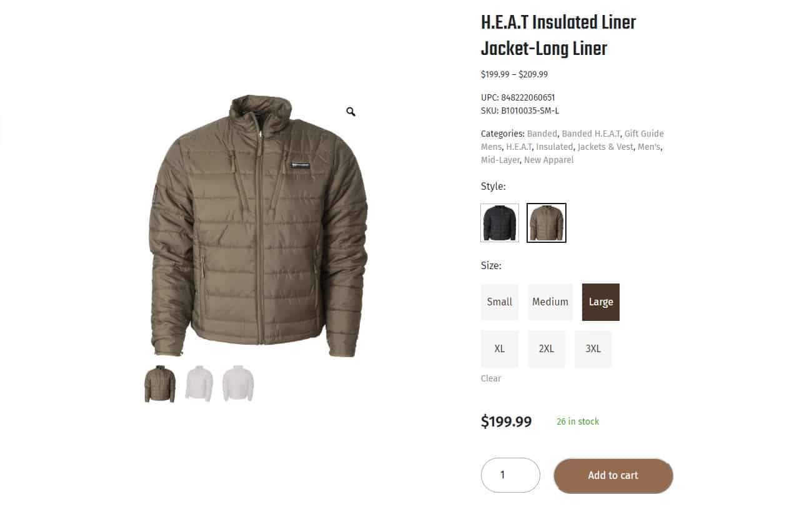Open the Jackets & Vest category
This screenshot has width=812, height=512.
pyautogui.click(x=605, y=147)
